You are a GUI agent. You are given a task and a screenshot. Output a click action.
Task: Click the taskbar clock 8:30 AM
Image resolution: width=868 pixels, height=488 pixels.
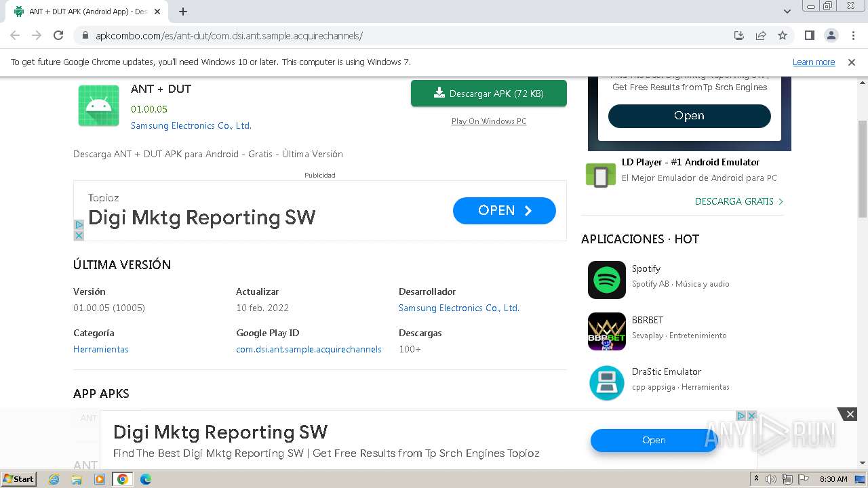click(x=833, y=479)
